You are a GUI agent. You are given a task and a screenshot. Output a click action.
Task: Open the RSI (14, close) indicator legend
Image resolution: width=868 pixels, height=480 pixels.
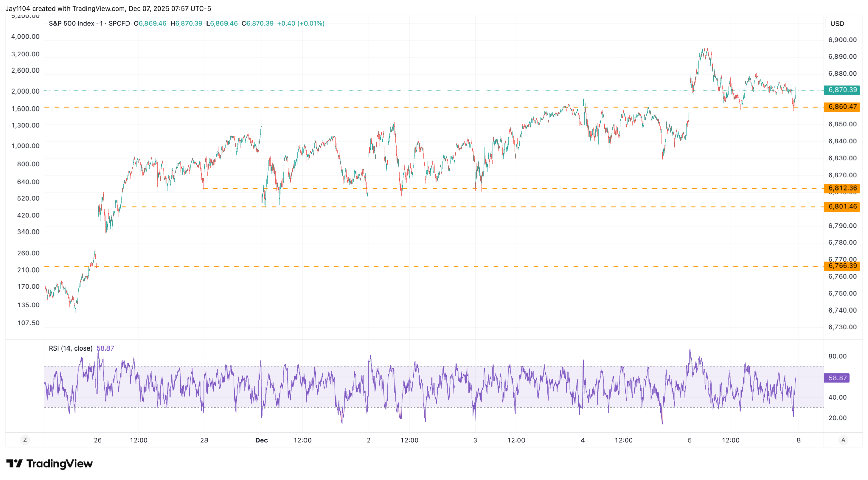(x=71, y=348)
